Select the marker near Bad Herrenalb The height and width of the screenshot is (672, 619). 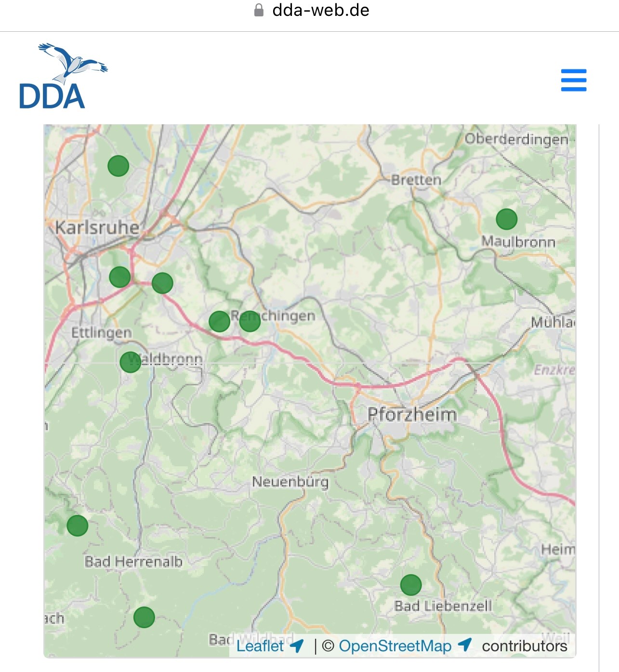click(x=78, y=526)
